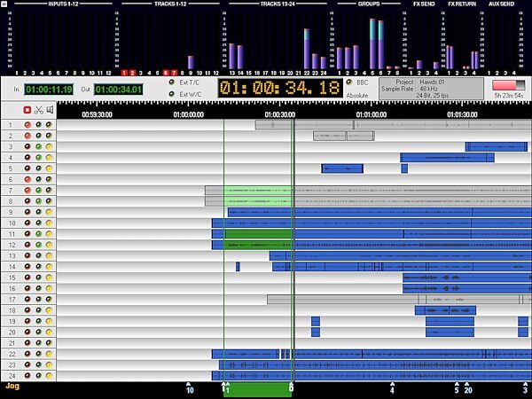
Task: Toggle the playback button on track 1
Action: (x=49, y=124)
